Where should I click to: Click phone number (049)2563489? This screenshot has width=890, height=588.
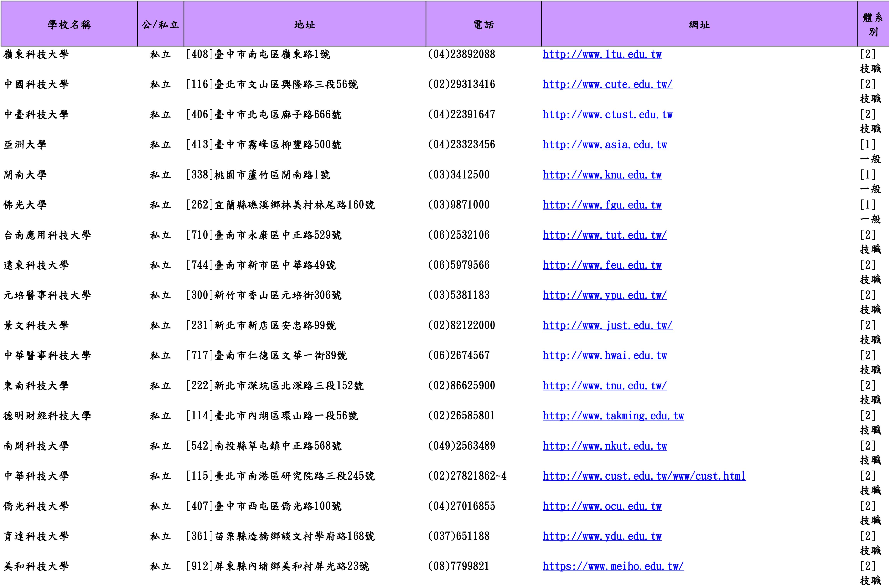pos(461,446)
